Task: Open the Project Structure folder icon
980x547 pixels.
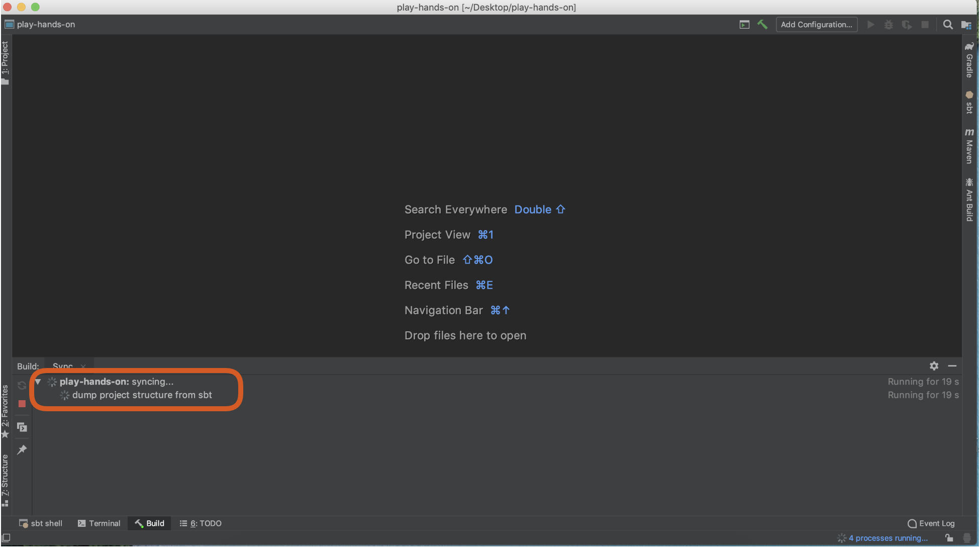Action: point(965,25)
